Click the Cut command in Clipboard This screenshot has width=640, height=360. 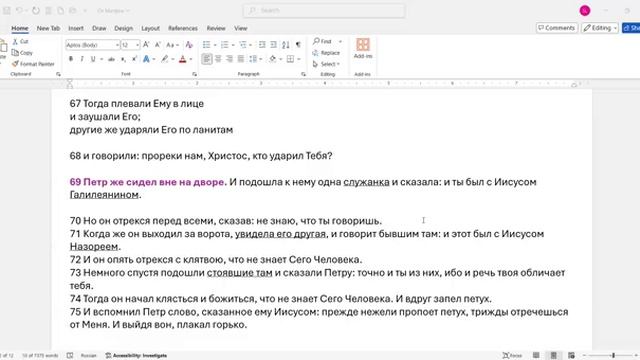tap(20, 42)
